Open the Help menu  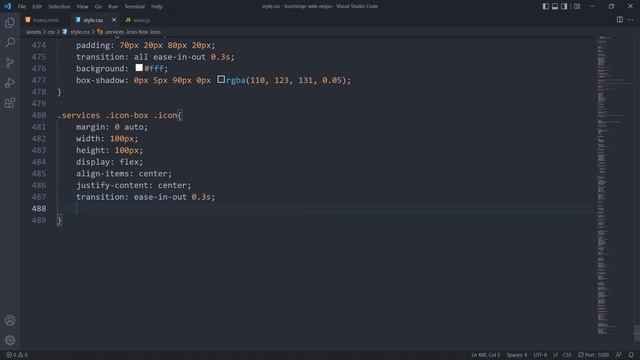(x=157, y=7)
